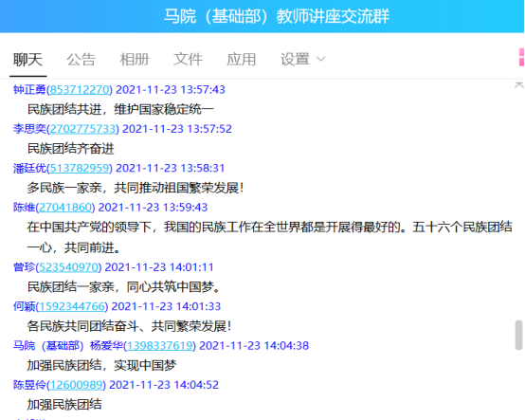The height and width of the screenshot is (420, 525).
Task: Open the 应用 tab
Action: [x=242, y=60]
